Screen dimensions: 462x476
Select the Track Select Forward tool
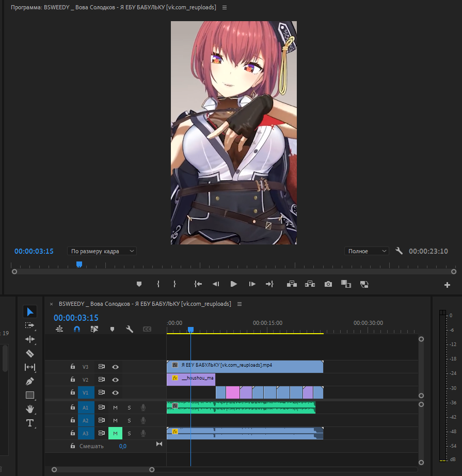(x=30, y=325)
